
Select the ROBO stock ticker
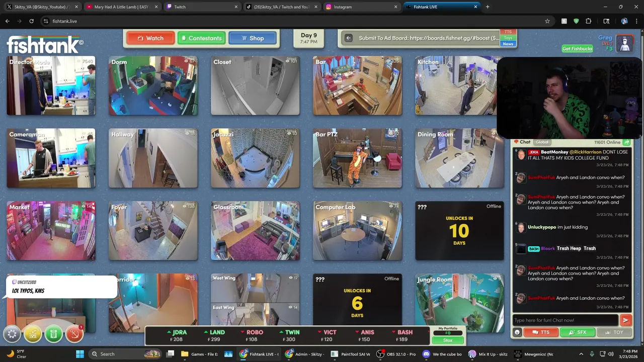[x=253, y=336]
